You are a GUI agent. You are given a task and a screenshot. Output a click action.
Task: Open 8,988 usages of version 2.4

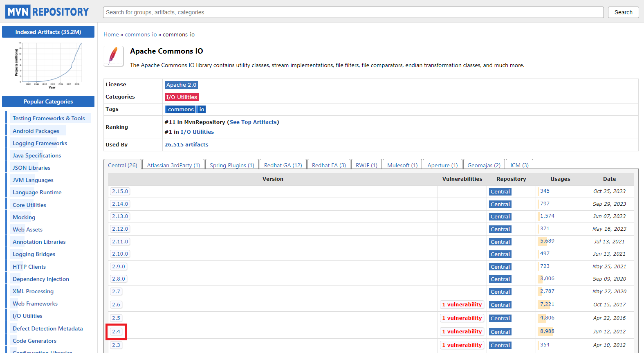click(x=547, y=331)
